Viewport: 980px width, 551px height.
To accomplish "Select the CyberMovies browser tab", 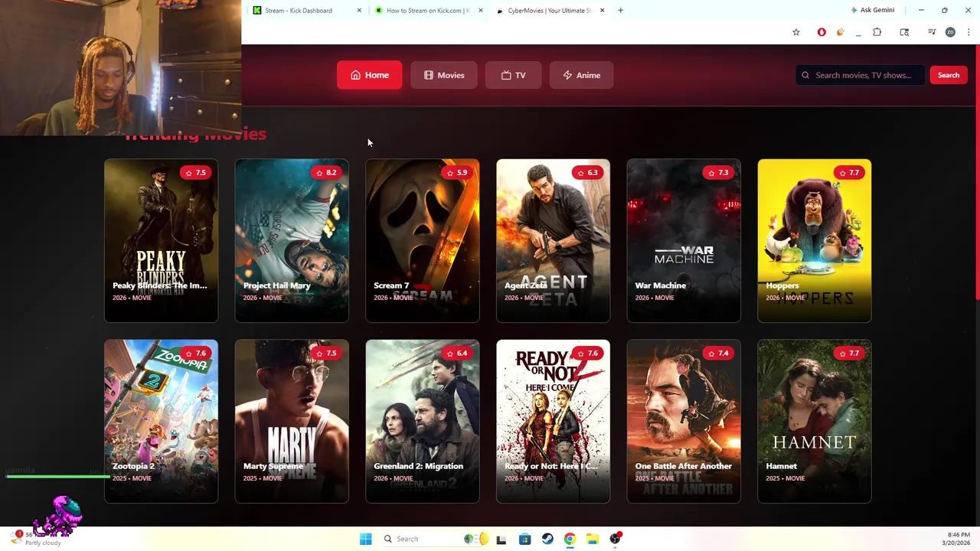I will click(550, 10).
